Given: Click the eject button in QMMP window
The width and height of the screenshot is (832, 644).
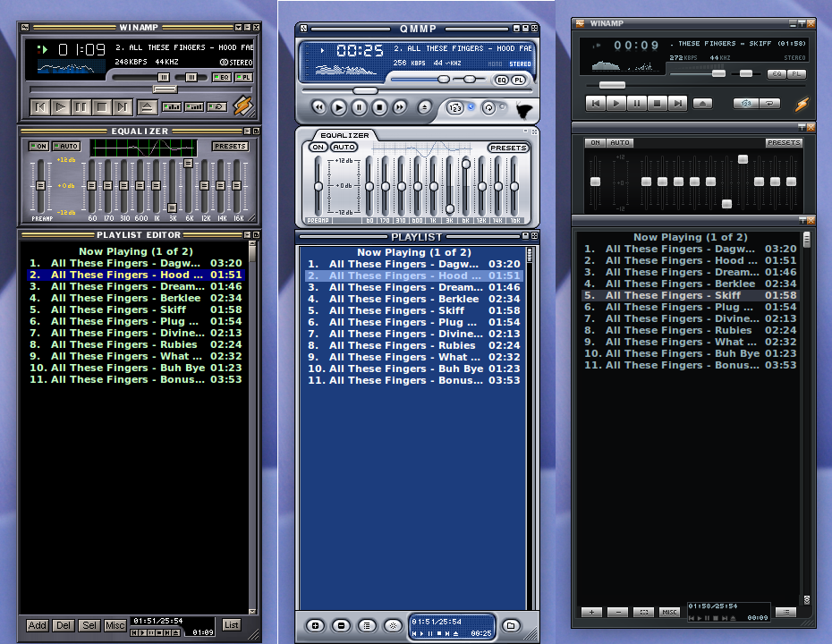Looking at the screenshot, I should [x=424, y=107].
